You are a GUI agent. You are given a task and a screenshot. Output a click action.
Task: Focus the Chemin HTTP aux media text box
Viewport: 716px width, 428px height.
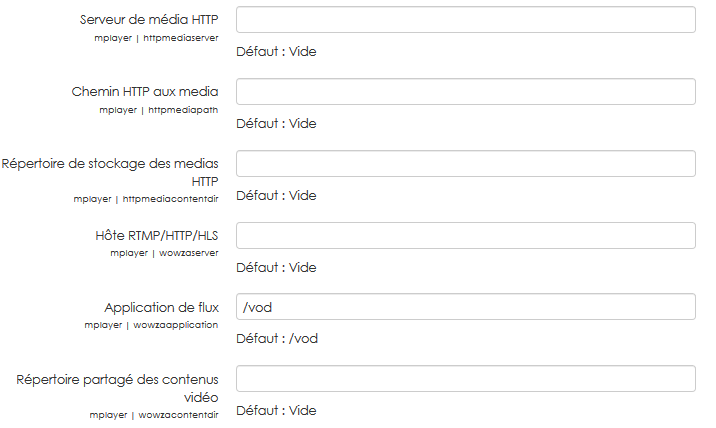(465, 92)
